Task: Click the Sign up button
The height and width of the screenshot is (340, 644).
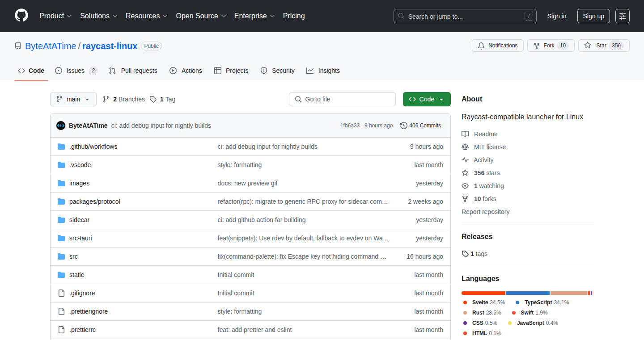Action: coord(593,16)
